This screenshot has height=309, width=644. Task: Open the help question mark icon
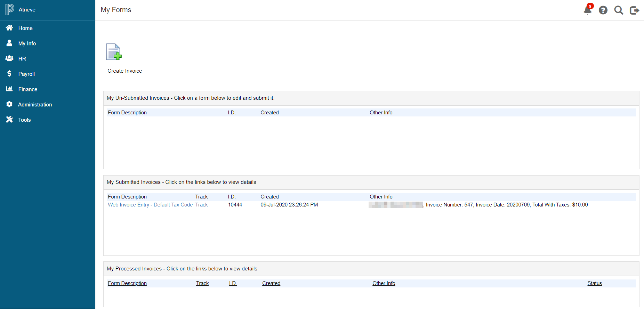tap(603, 10)
